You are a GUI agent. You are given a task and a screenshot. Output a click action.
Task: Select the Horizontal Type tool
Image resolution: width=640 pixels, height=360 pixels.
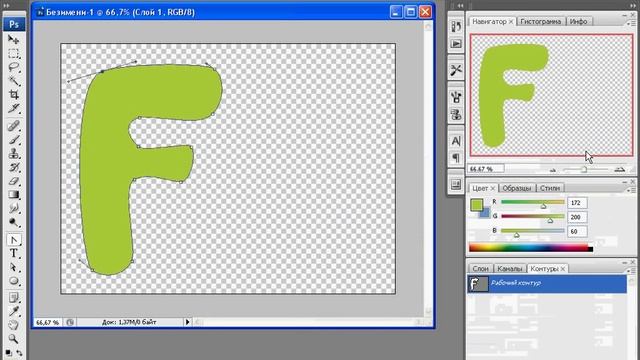coord(13,253)
